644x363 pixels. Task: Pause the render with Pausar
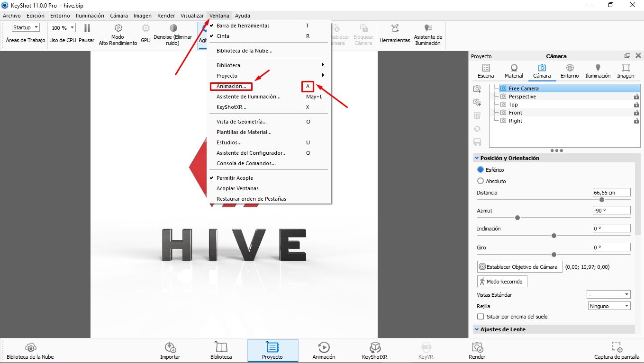pos(87,33)
